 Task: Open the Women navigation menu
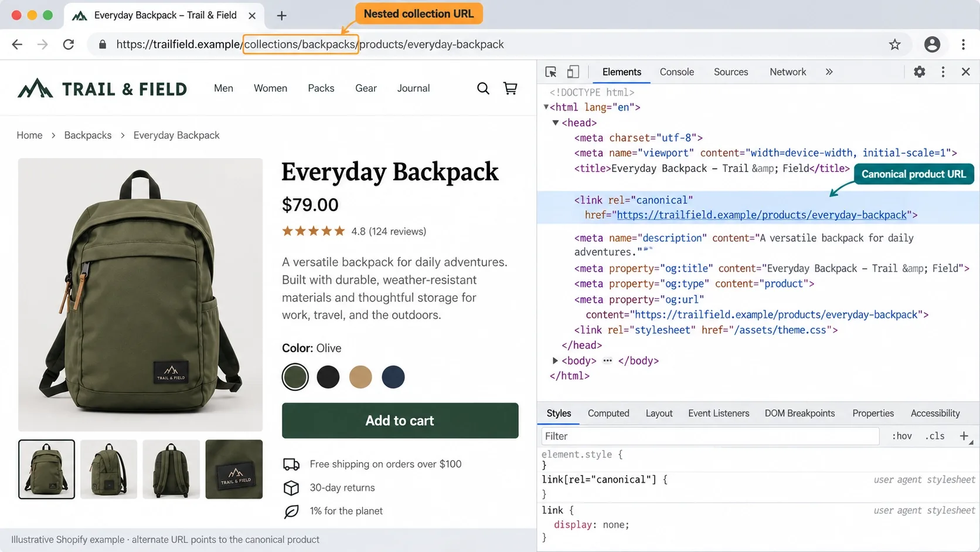pos(270,88)
